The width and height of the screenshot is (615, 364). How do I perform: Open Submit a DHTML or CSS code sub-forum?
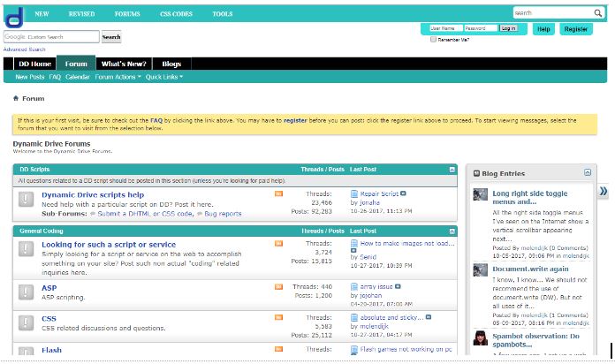point(145,214)
